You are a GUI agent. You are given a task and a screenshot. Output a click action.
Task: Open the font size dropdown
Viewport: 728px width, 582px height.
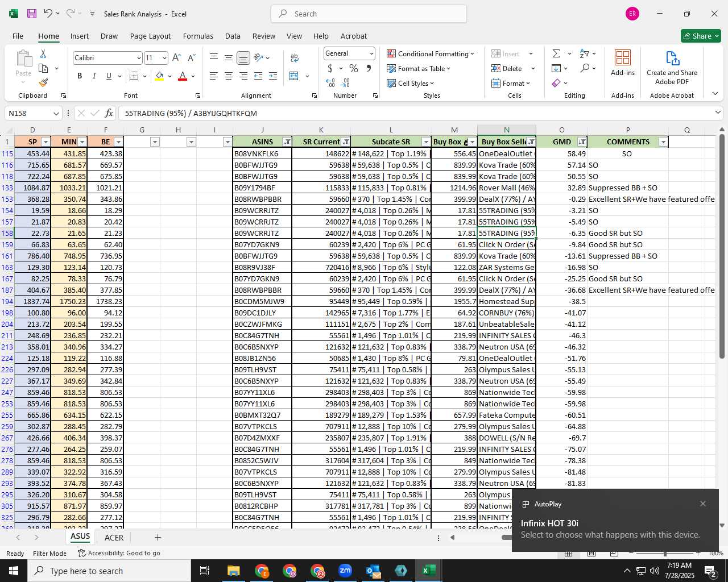click(x=164, y=58)
